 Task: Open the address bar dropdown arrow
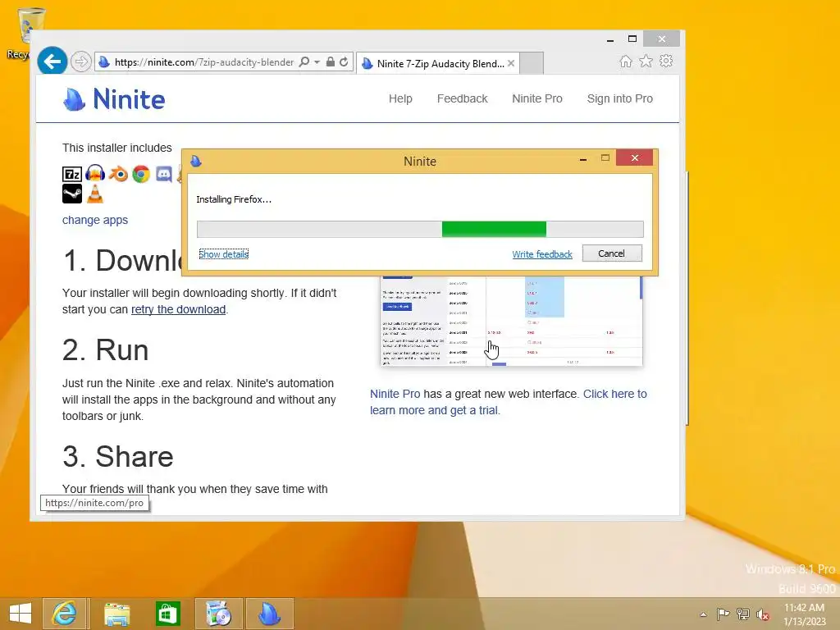[317, 62]
